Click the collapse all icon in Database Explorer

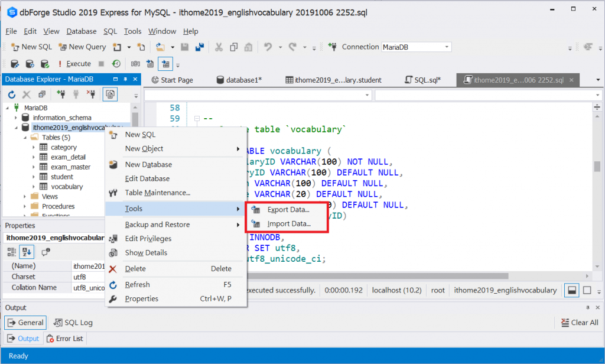click(42, 94)
